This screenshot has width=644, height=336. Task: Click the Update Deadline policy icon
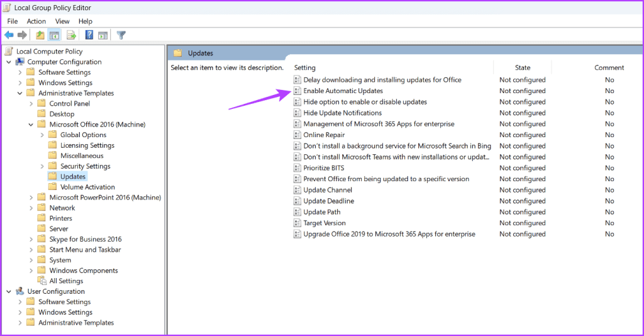coord(297,201)
